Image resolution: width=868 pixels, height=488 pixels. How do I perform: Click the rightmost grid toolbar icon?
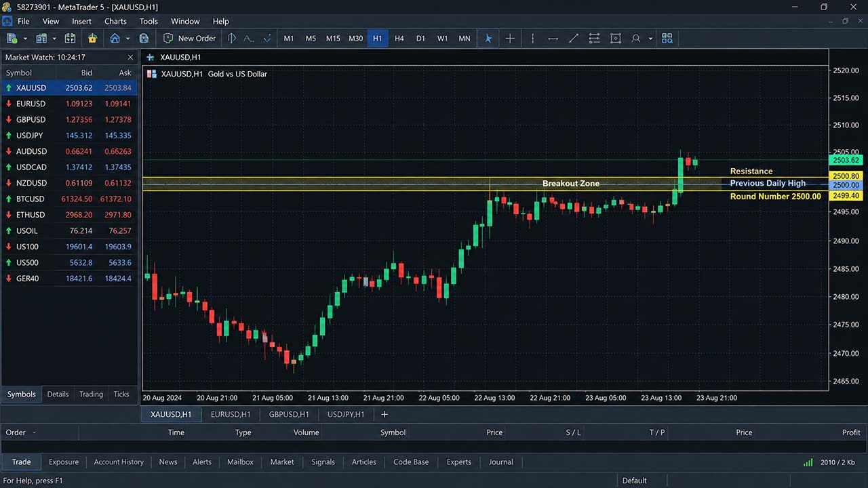[x=667, y=39]
